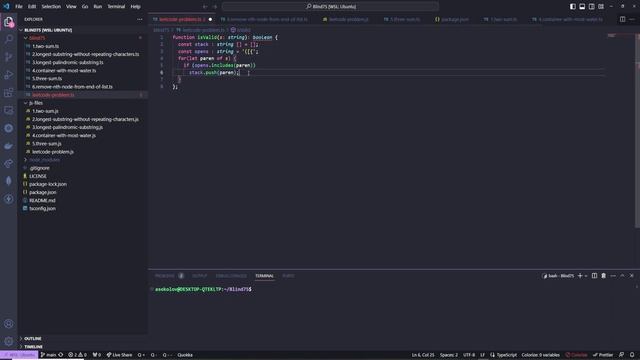The image size is (640, 360).
Task: Kill the terminal with trash icon
Action: pyautogui.click(x=604, y=276)
